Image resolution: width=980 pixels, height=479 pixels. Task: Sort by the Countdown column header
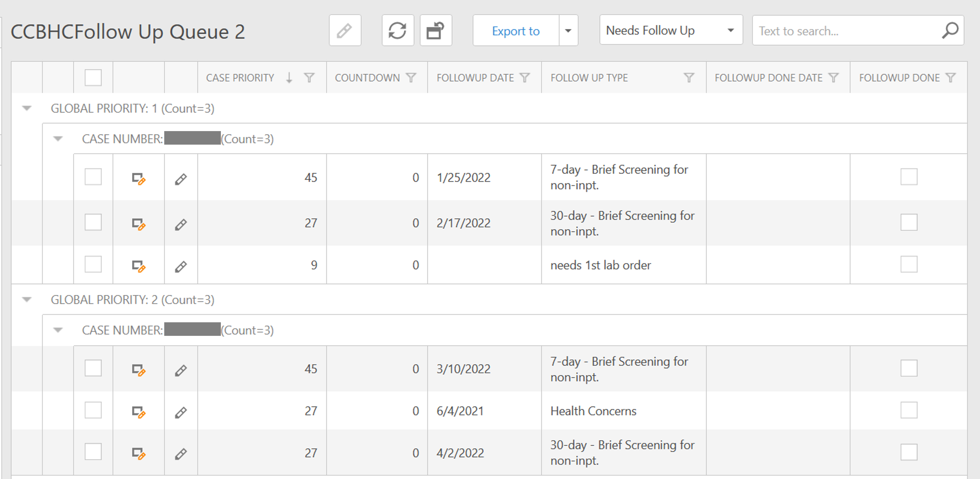point(367,78)
